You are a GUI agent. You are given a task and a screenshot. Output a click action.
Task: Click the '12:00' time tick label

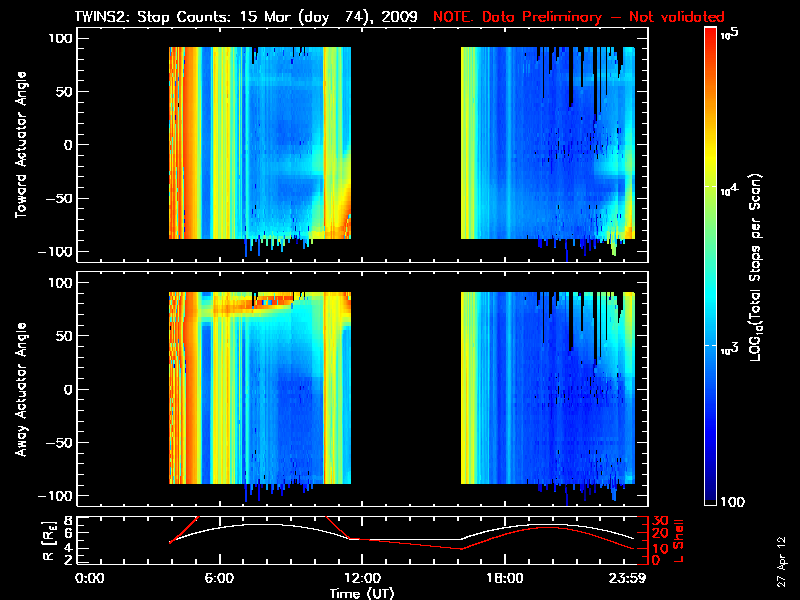(362, 579)
